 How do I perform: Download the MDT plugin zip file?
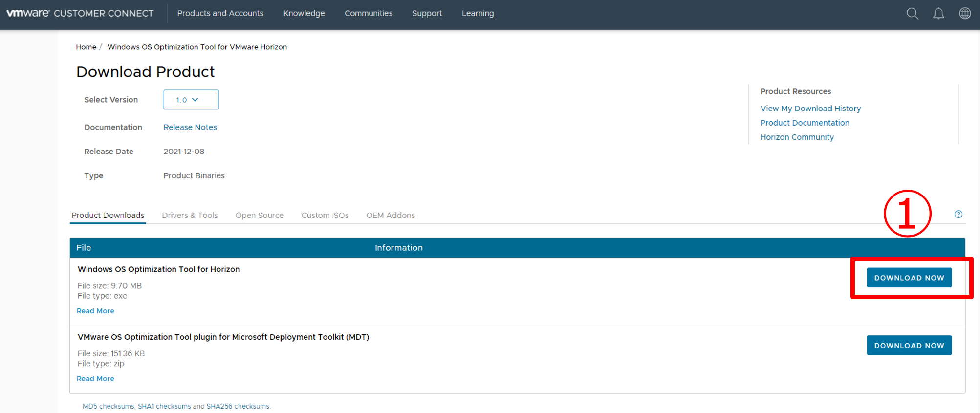[x=909, y=346]
